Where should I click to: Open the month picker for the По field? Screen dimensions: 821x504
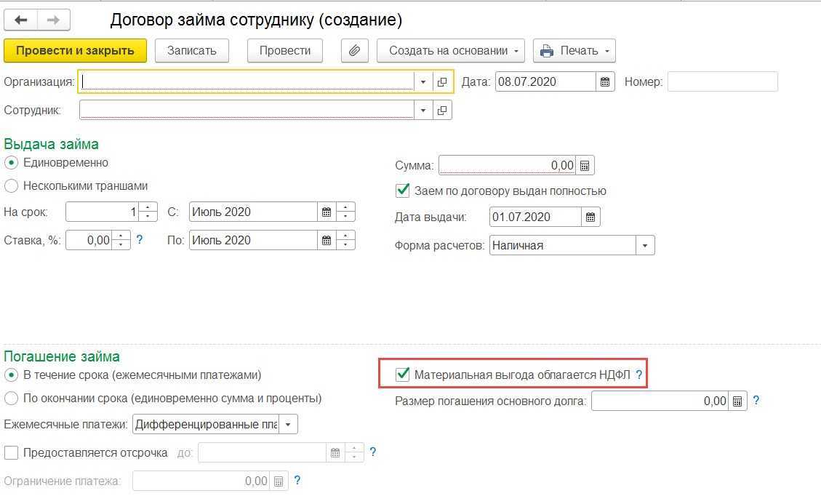click(327, 241)
